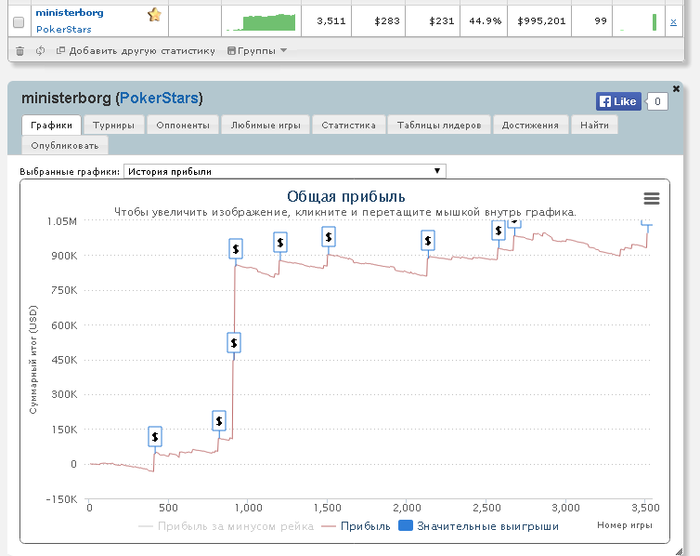Toggle 'Значительные выигрыши' legend series
700x556 pixels.
pos(478,525)
